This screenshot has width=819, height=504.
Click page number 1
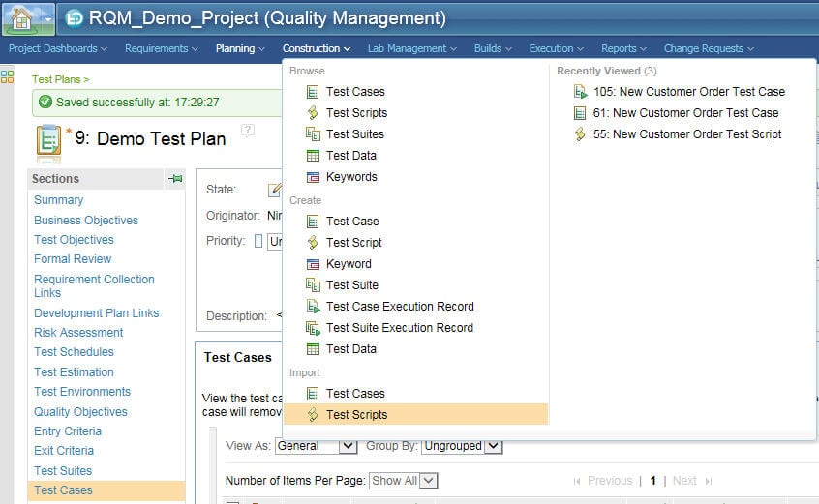point(652,481)
